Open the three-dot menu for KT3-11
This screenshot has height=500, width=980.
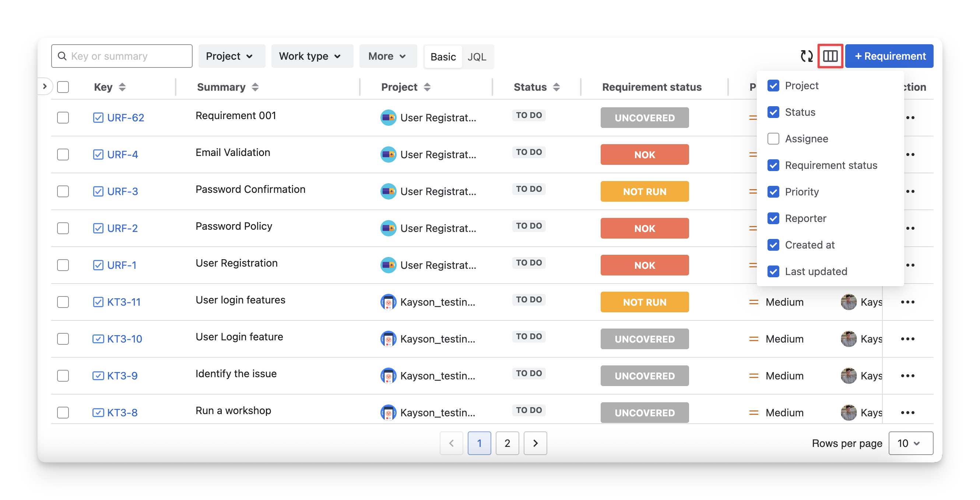coord(907,302)
